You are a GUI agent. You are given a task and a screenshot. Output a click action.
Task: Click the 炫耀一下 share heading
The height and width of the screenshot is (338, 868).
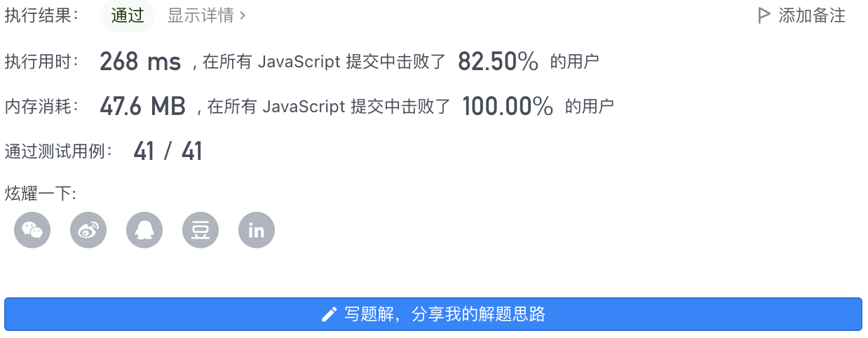pos(40,194)
